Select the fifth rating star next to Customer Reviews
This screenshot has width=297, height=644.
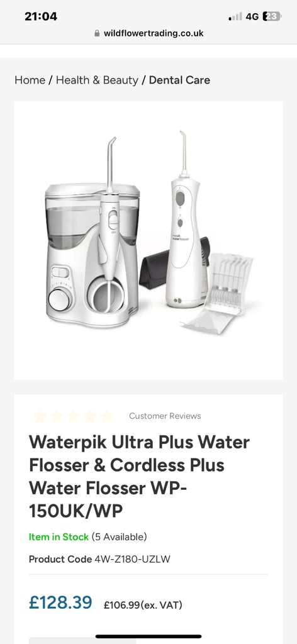(x=106, y=416)
